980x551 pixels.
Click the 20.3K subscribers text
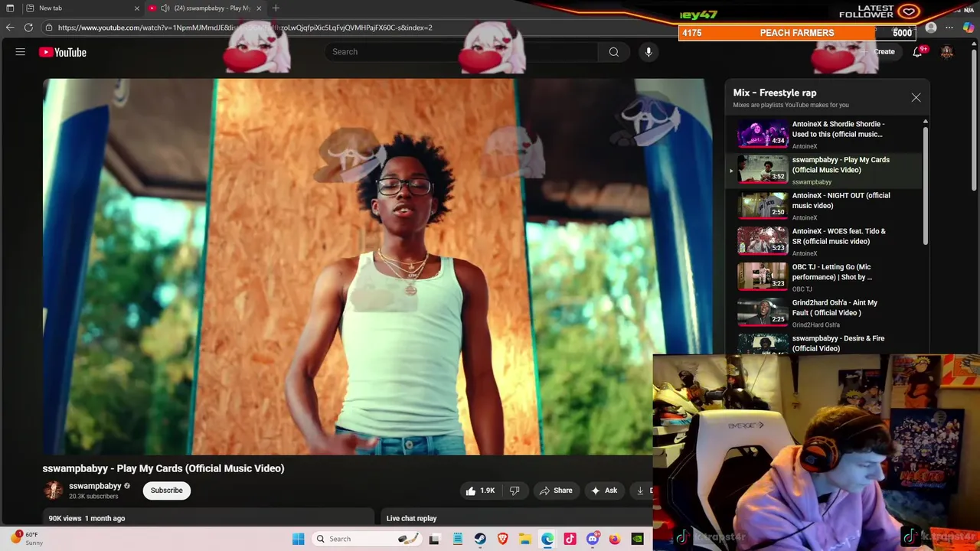pos(93,496)
